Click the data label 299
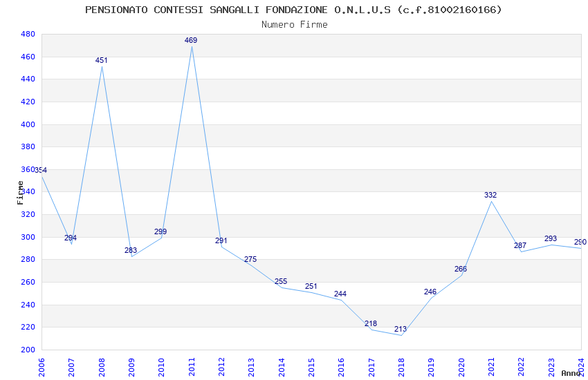This screenshot has width=588, height=380. 160,231
